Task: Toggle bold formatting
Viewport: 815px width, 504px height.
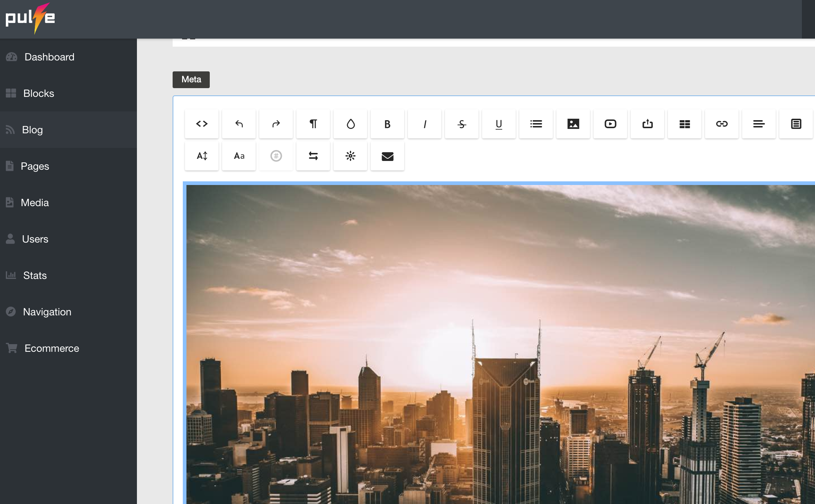Action: pyautogui.click(x=387, y=124)
